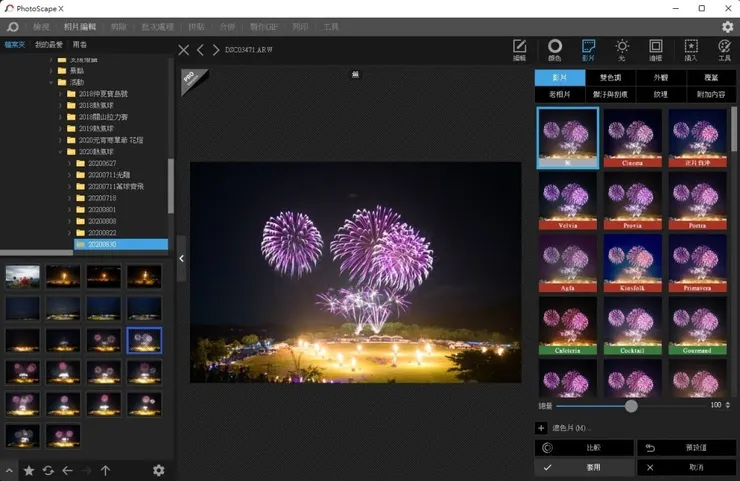Click the refresh icon in bottom toolbar
This screenshot has width=740, height=481.
pos(48,470)
